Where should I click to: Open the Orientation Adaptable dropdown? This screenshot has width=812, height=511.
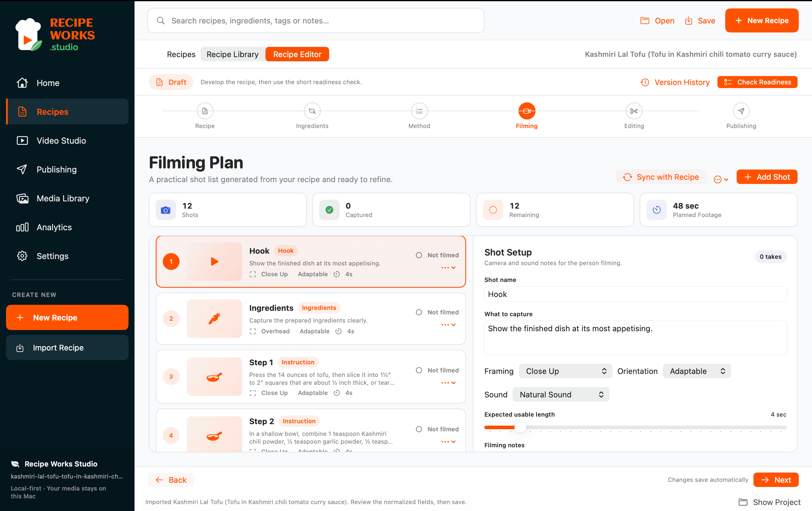pos(697,371)
